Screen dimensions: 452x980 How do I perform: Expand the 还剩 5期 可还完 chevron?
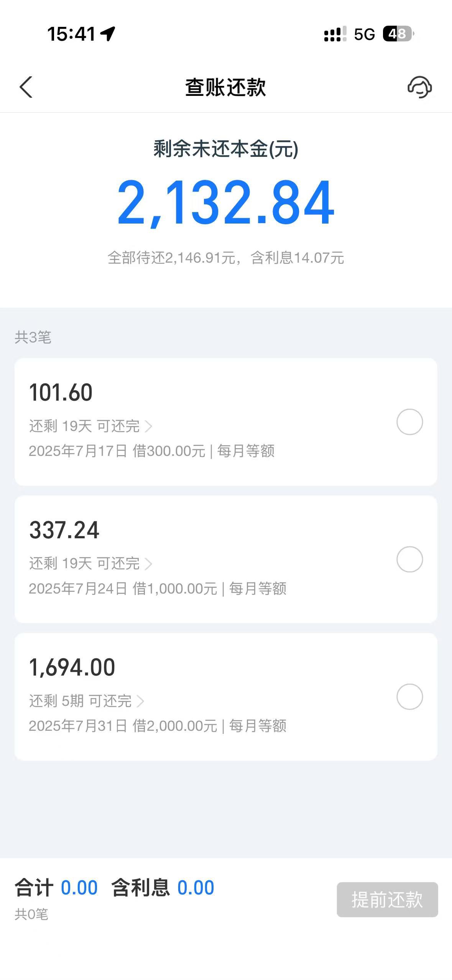point(140,701)
